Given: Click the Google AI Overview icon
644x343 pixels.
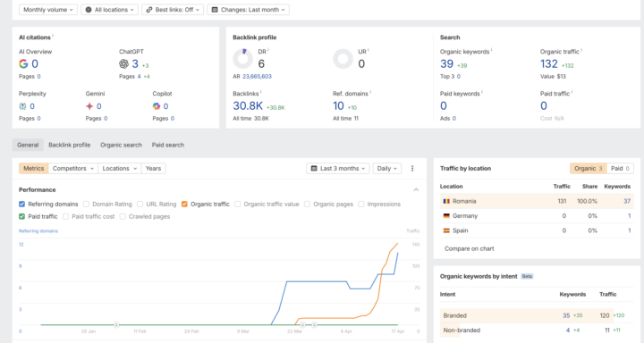Looking at the screenshot, I should pos(23,63).
